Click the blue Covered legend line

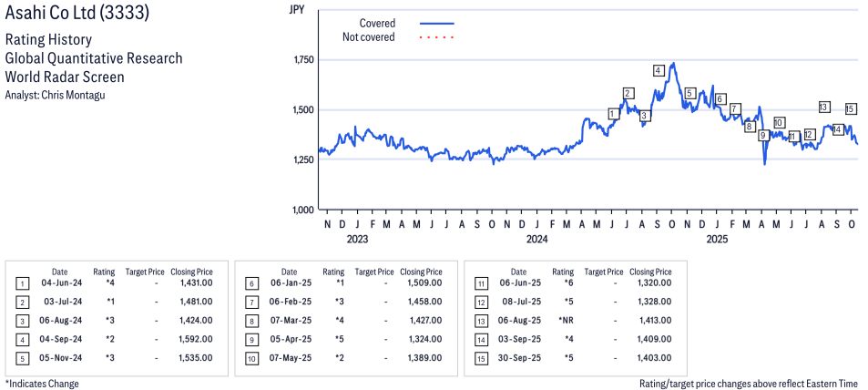(x=436, y=23)
